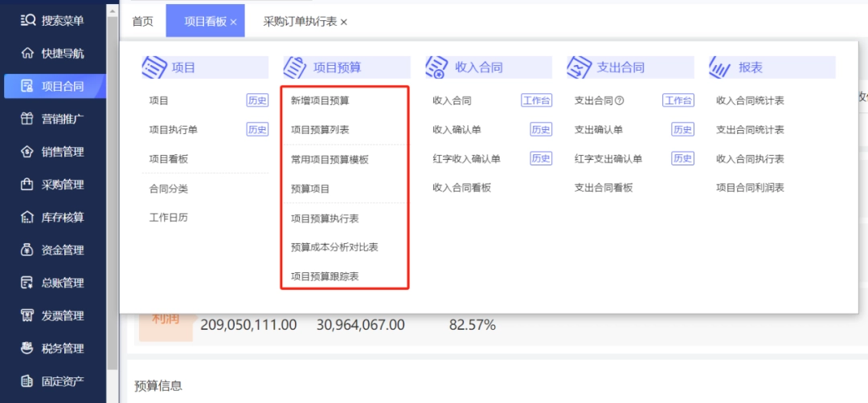Viewport: 868px width, 403px height.
Task: Select the 发票管理 invoice icon
Action: (27, 315)
